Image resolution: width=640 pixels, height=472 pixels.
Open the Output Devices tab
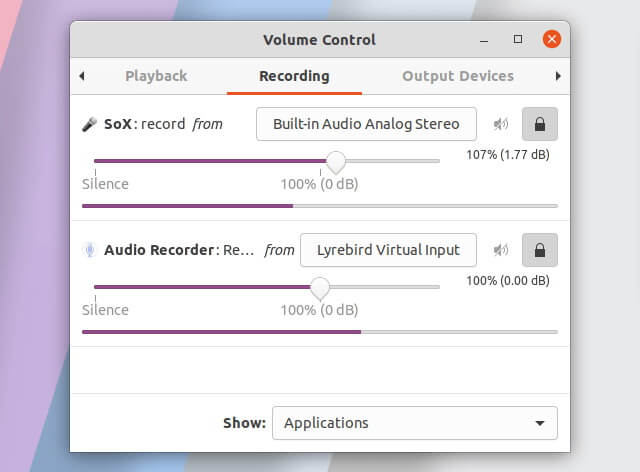click(458, 76)
